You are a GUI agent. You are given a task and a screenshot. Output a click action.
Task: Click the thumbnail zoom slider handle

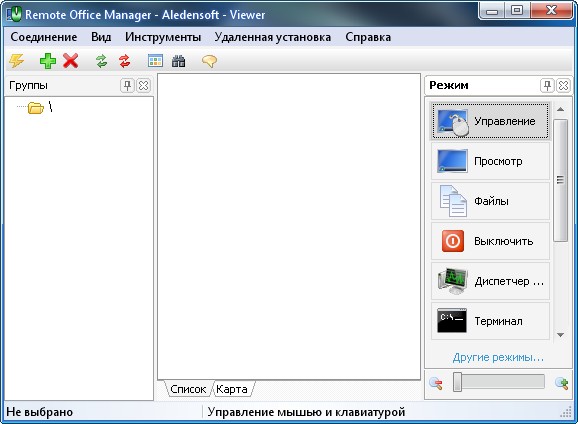coord(457,382)
